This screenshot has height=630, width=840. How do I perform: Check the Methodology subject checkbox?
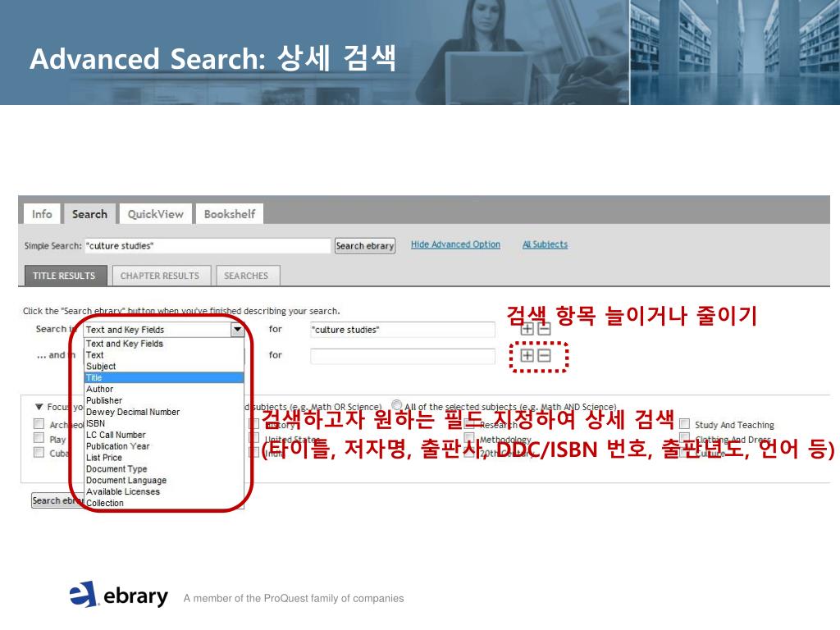tap(468, 438)
